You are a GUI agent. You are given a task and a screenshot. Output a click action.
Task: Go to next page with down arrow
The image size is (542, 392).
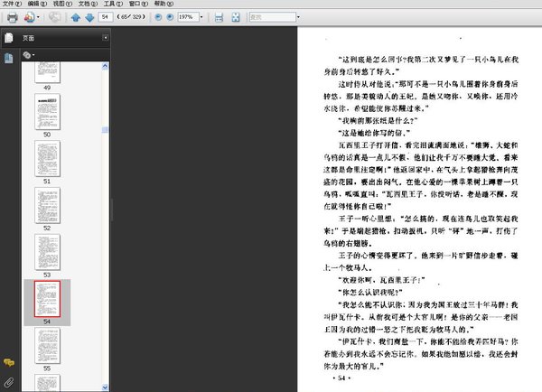pyautogui.click(x=89, y=17)
